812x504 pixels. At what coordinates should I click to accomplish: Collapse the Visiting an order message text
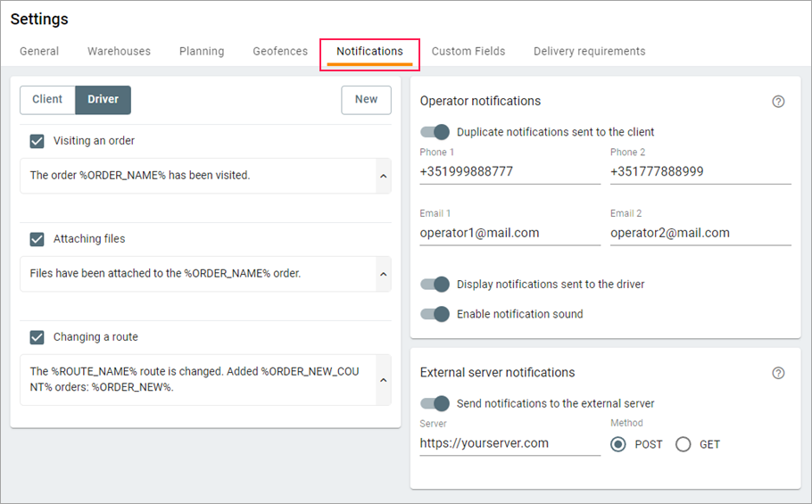point(384,176)
